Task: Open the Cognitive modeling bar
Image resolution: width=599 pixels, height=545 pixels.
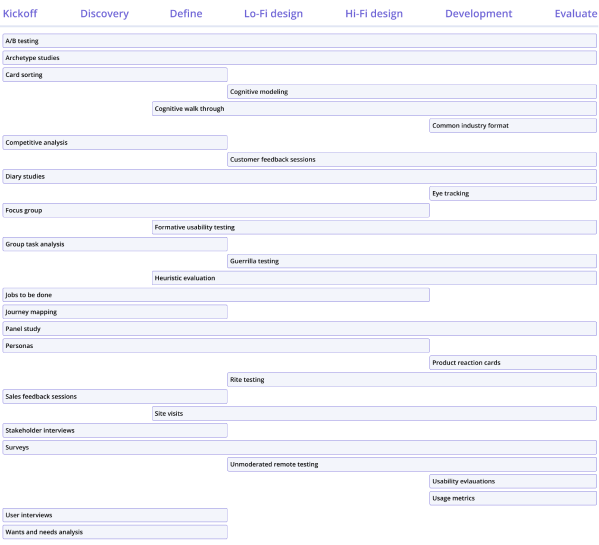Action: pos(412,92)
